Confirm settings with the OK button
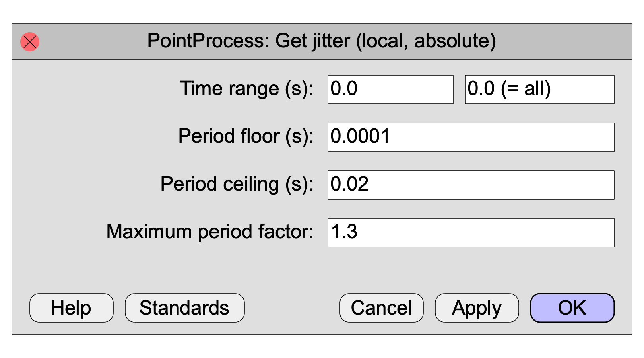The image size is (644, 358). point(572,308)
